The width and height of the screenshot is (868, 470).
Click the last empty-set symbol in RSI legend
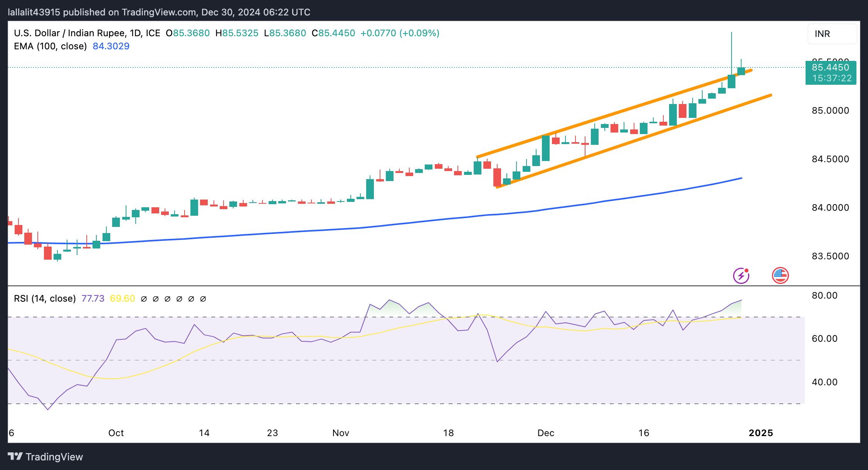point(203,299)
